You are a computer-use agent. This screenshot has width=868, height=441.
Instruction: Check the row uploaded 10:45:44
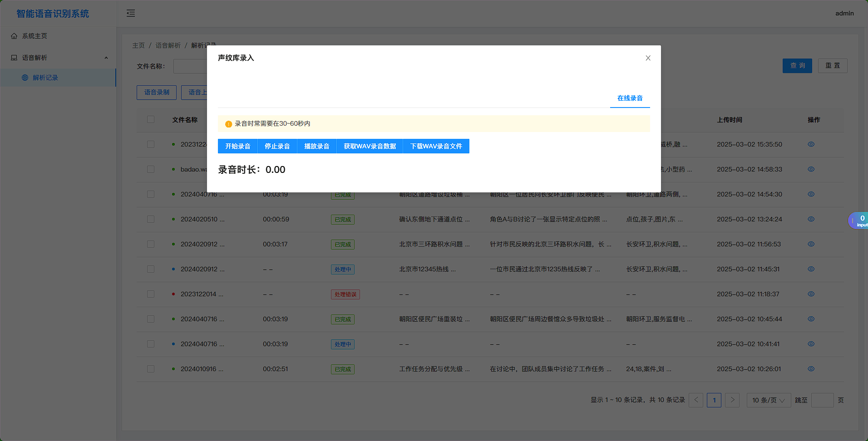click(x=151, y=319)
